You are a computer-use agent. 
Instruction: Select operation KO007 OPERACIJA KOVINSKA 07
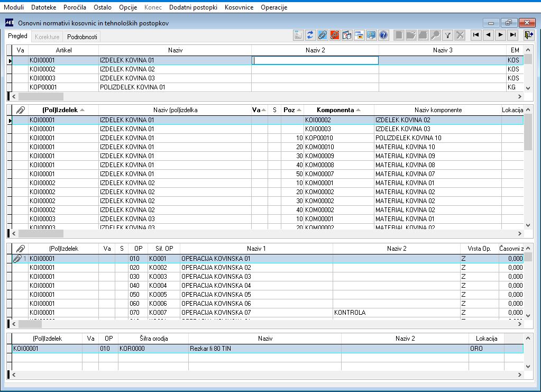[265, 313]
